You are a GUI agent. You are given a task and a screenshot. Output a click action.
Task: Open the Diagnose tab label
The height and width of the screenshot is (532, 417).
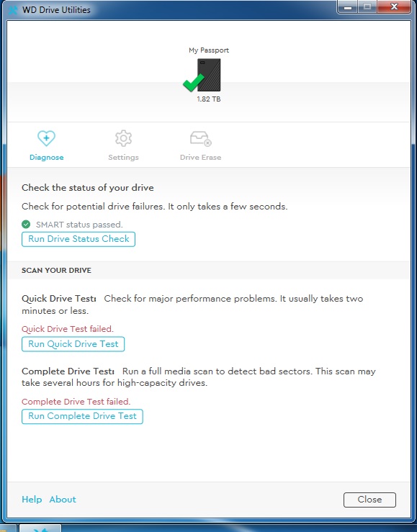point(47,158)
